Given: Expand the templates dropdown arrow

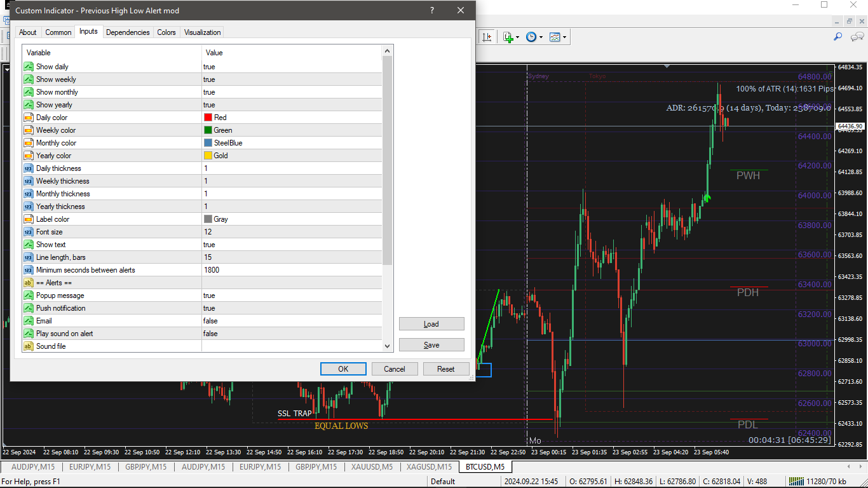Looking at the screenshot, I should 564,37.
